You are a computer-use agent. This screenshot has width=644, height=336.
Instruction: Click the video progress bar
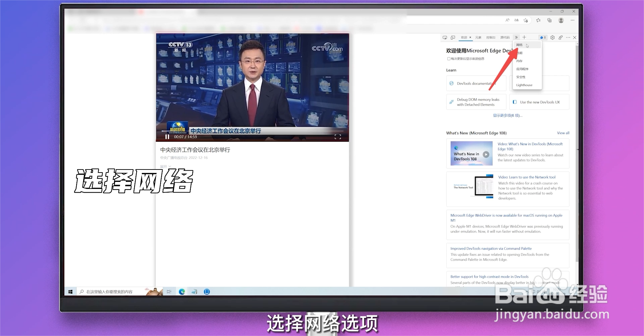point(252,131)
